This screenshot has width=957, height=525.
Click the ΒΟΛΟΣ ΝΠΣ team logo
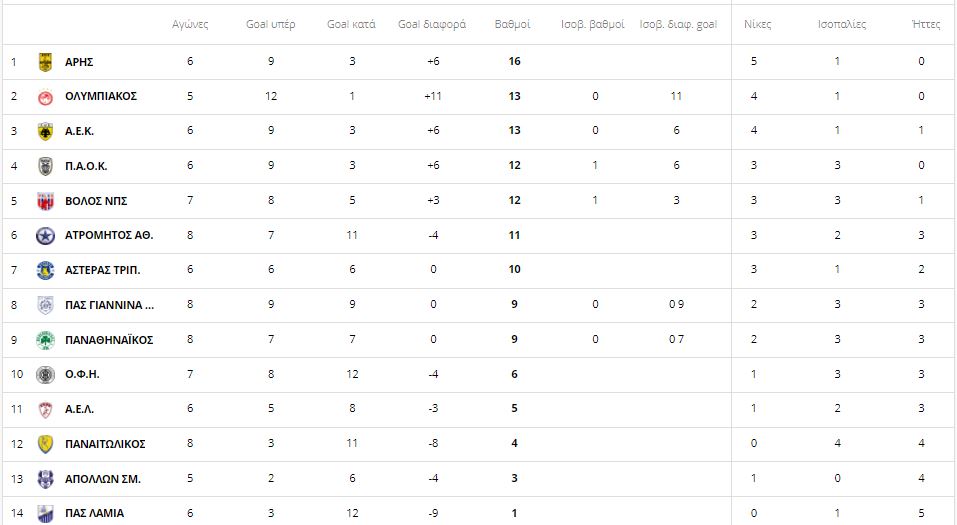click(x=45, y=201)
